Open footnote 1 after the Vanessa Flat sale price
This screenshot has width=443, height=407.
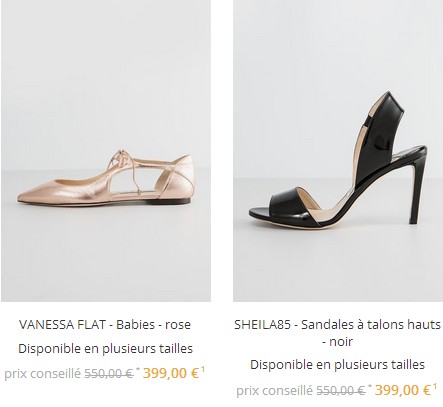coord(202,369)
